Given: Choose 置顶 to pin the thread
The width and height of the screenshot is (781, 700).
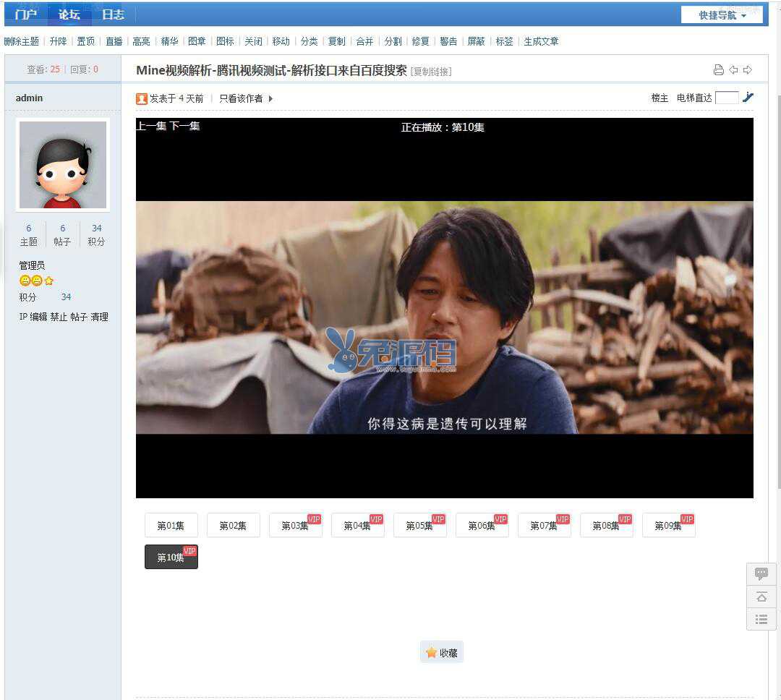Looking at the screenshot, I should pyautogui.click(x=85, y=41).
